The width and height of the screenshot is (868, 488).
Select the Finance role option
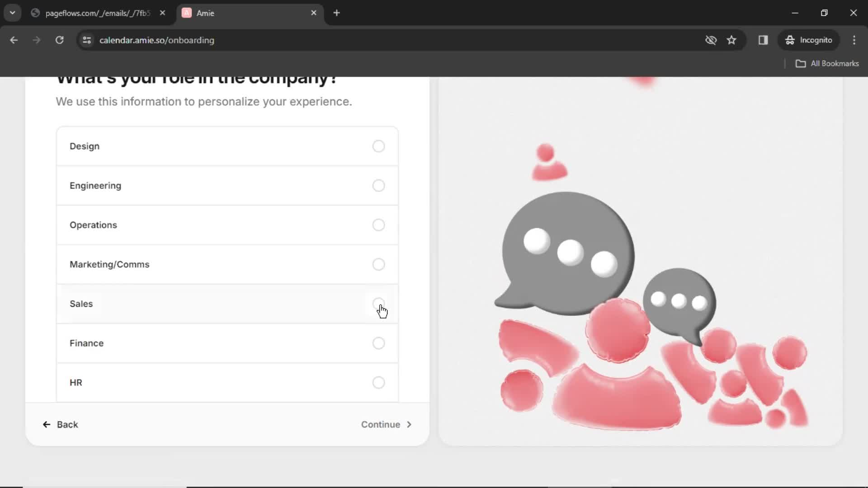coord(378,343)
